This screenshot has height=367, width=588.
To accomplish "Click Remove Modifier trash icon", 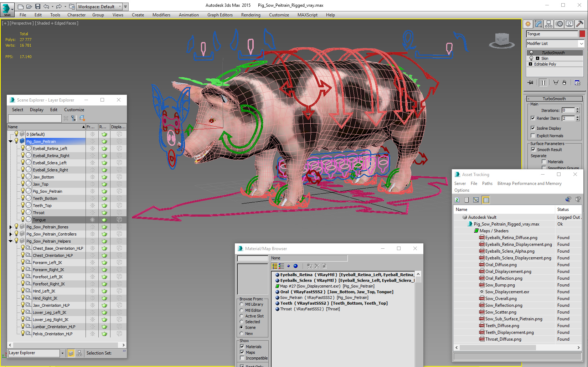I will pos(564,83).
